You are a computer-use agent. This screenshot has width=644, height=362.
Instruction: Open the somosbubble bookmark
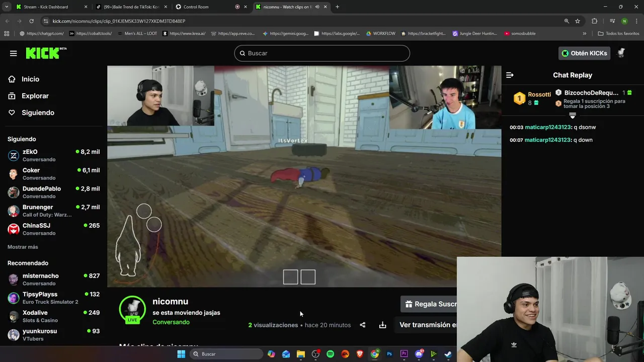(520, 34)
